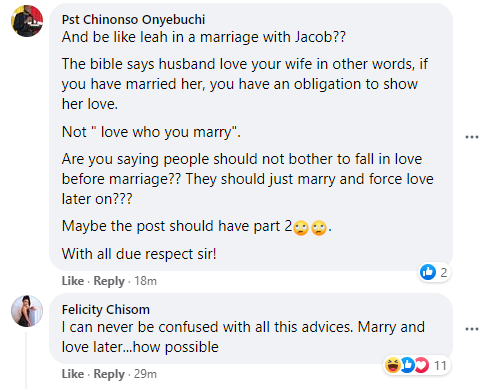Screen dimensions: 490x389
Task: Click the Love heart reaction on Felicity's comment
Action: pos(421,365)
